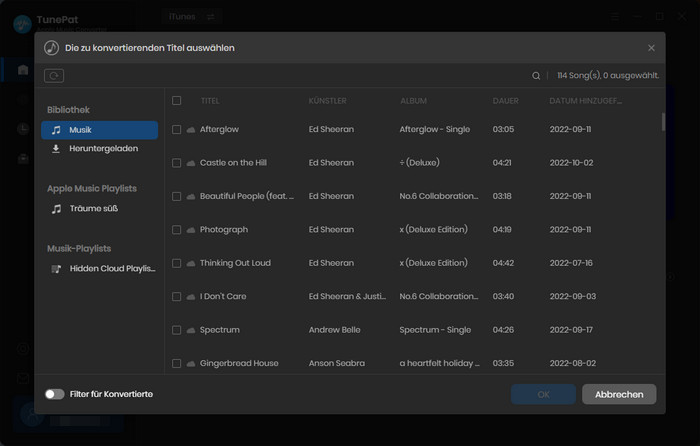The width and height of the screenshot is (700, 446).
Task: Click the song list vertical scrollbar thumb
Action: pyautogui.click(x=663, y=122)
